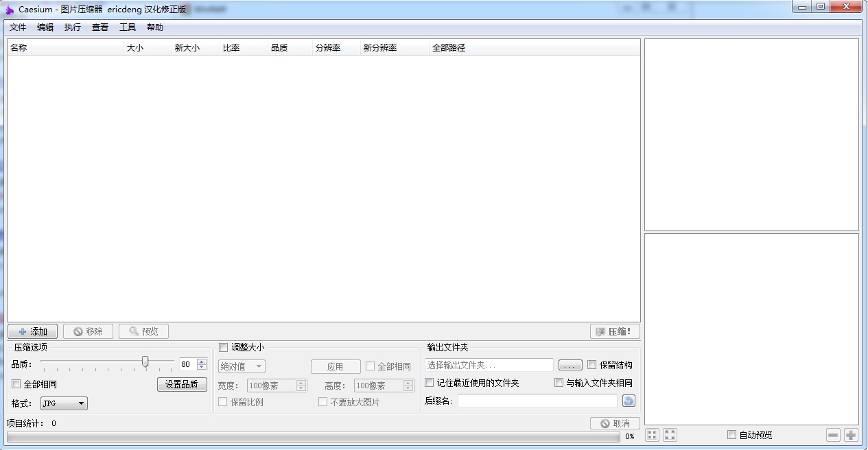The image size is (868, 450).
Task: Click the compression progress bar
Action: [x=314, y=437]
